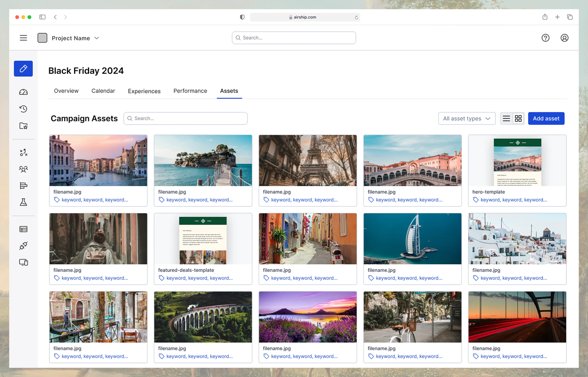Viewport: 588px width, 377px height.
Task: Reload the airship.com page
Action: (356, 17)
